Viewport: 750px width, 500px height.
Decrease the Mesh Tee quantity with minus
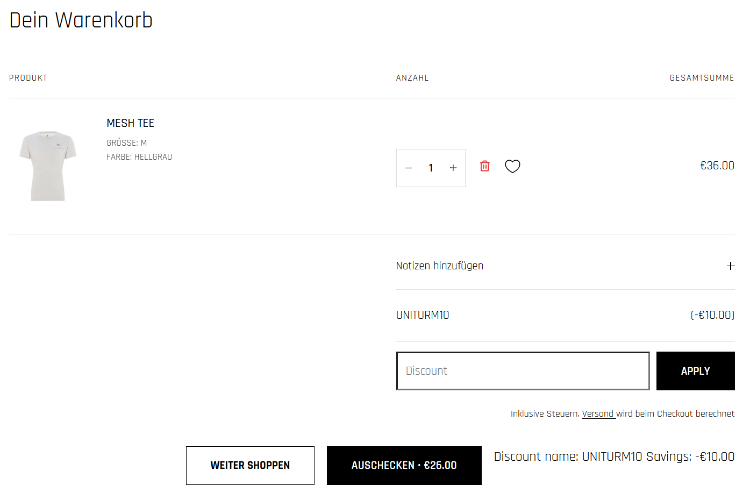(x=408, y=168)
